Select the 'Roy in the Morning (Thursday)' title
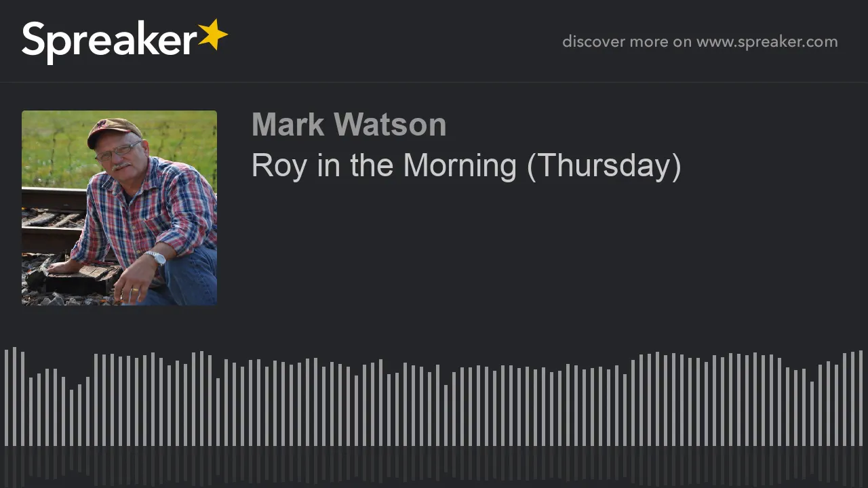The height and width of the screenshot is (488, 868). (466, 166)
